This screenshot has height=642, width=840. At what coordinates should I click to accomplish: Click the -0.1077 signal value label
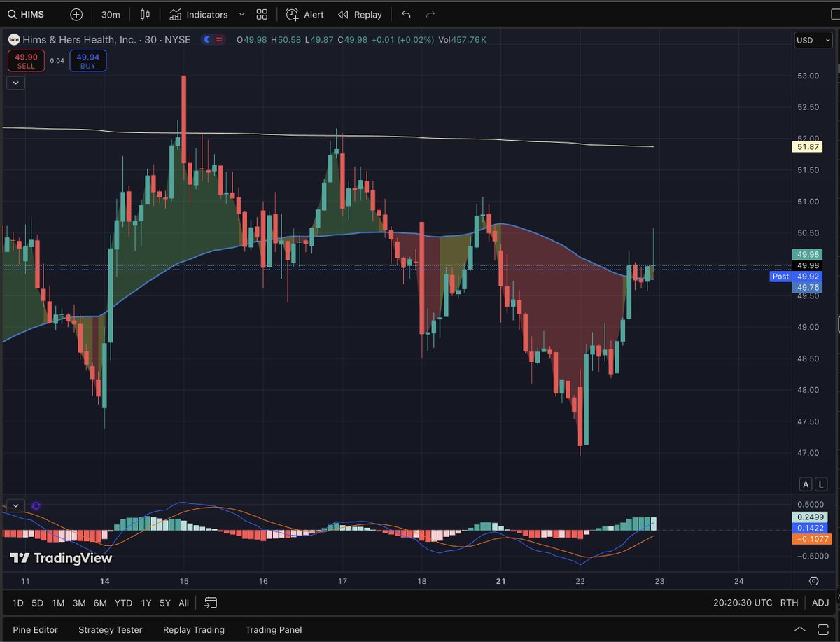tap(811, 540)
